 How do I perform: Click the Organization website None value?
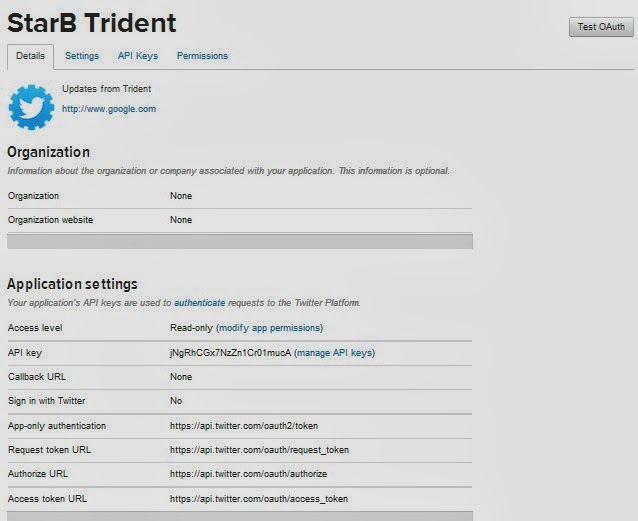[x=181, y=220]
